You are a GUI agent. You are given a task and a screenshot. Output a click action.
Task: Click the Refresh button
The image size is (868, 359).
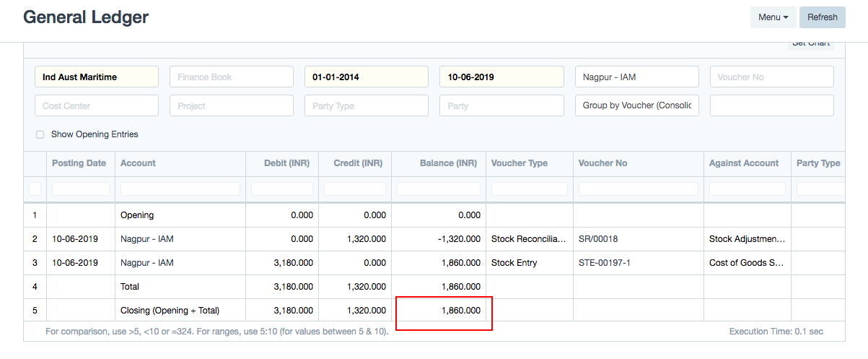tap(822, 17)
